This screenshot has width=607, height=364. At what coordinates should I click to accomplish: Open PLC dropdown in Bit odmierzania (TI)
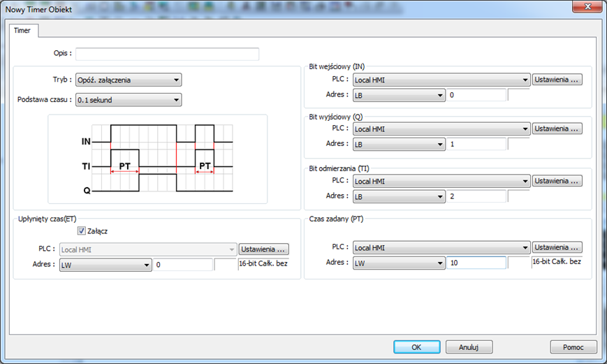coord(441,181)
